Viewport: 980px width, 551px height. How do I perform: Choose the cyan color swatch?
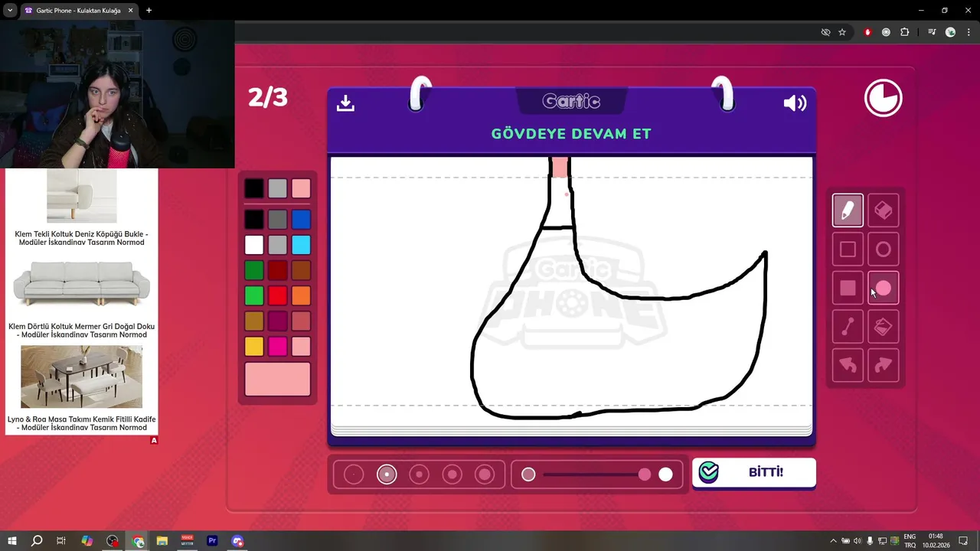(x=301, y=245)
